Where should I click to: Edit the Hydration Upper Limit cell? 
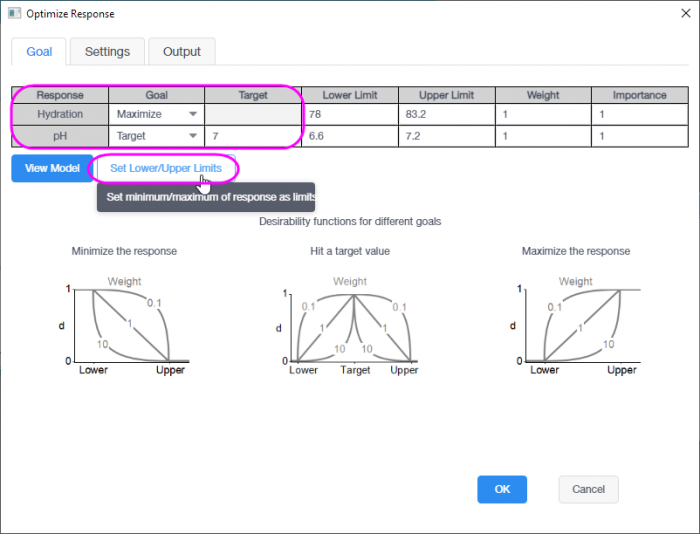click(446, 114)
